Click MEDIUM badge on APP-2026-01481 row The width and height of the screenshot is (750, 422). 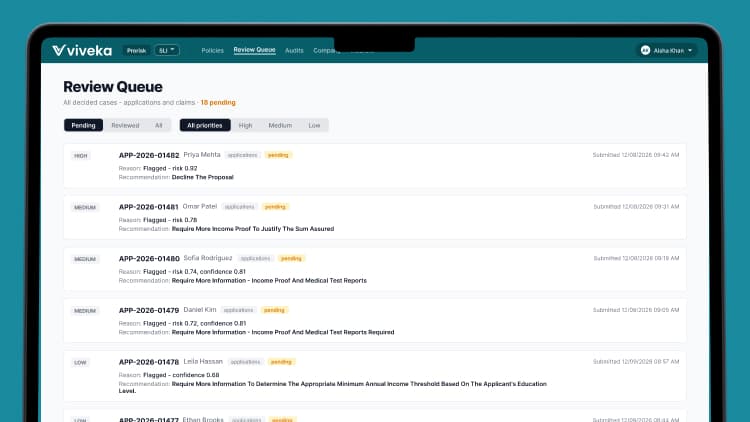[85, 207]
